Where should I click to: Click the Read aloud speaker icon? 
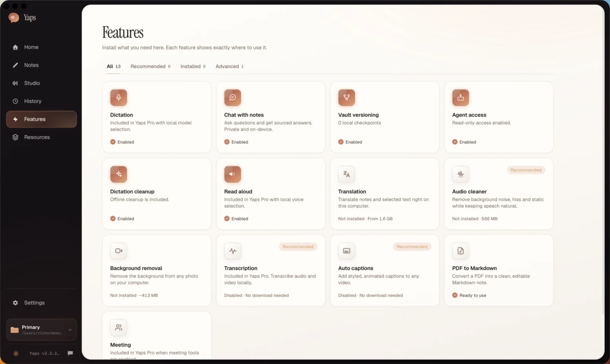pos(233,174)
